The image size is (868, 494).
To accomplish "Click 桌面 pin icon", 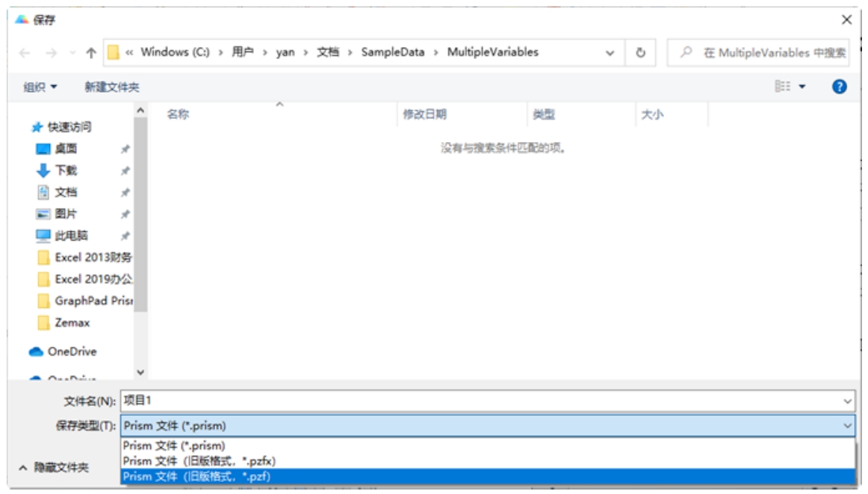I will tap(125, 149).
